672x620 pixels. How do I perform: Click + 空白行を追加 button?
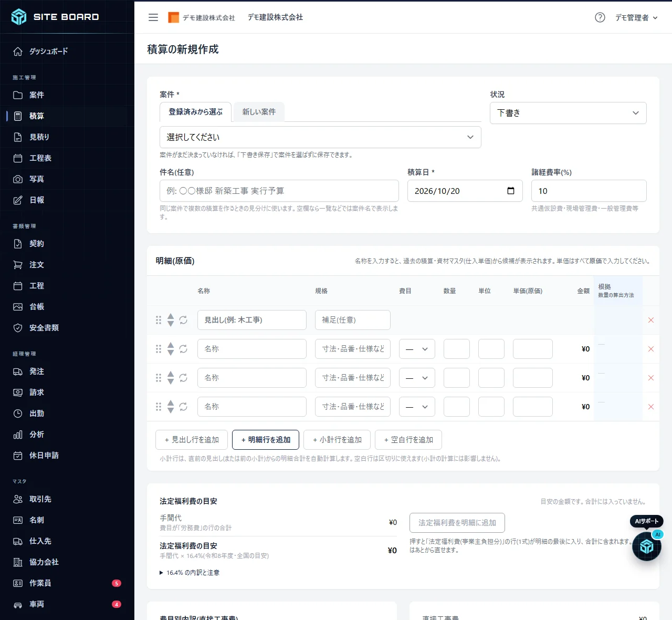[408, 440]
